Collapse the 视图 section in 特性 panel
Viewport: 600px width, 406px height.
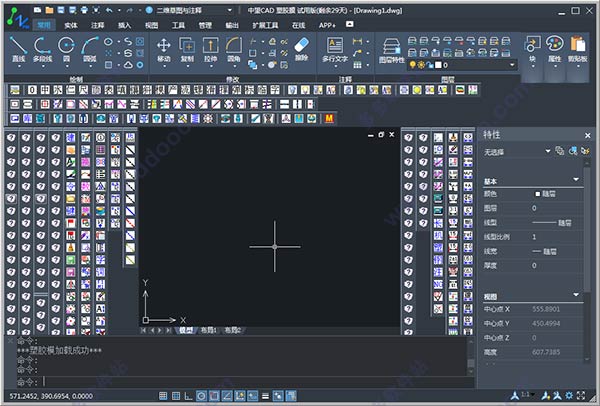pyautogui.click(x=576, y=295)
